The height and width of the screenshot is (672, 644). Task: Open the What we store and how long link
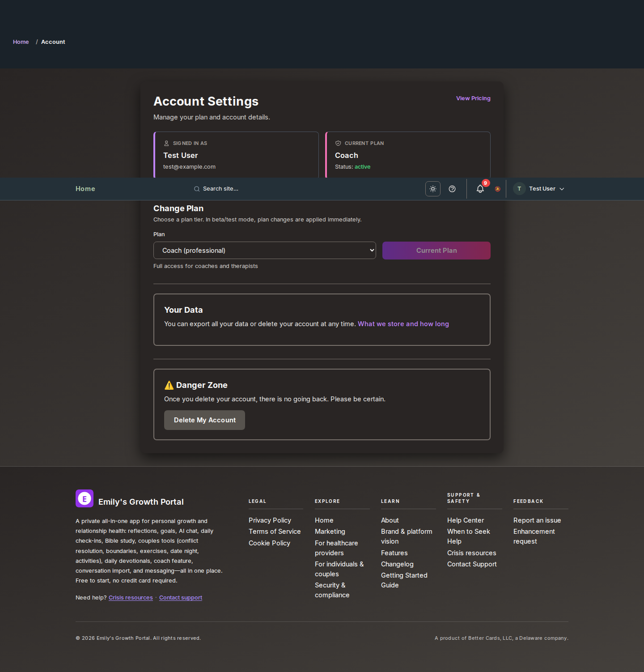click(x=403, y=323)
